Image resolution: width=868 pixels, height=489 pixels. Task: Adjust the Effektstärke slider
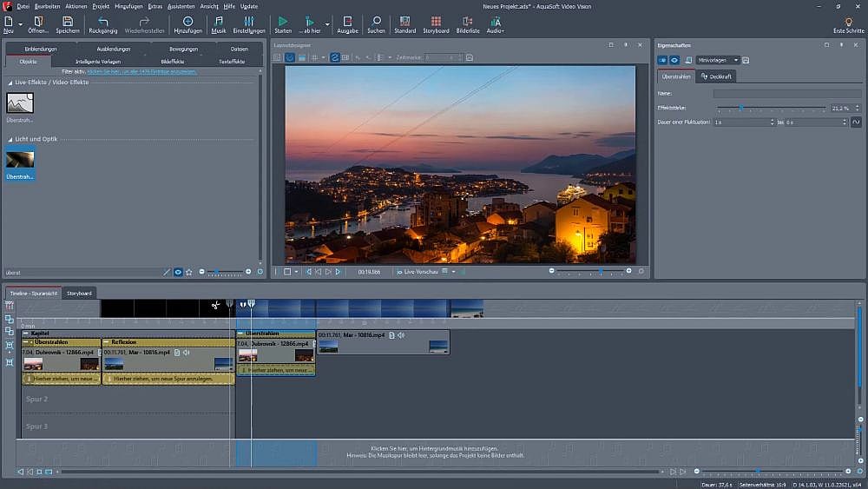tap(741, 108)
